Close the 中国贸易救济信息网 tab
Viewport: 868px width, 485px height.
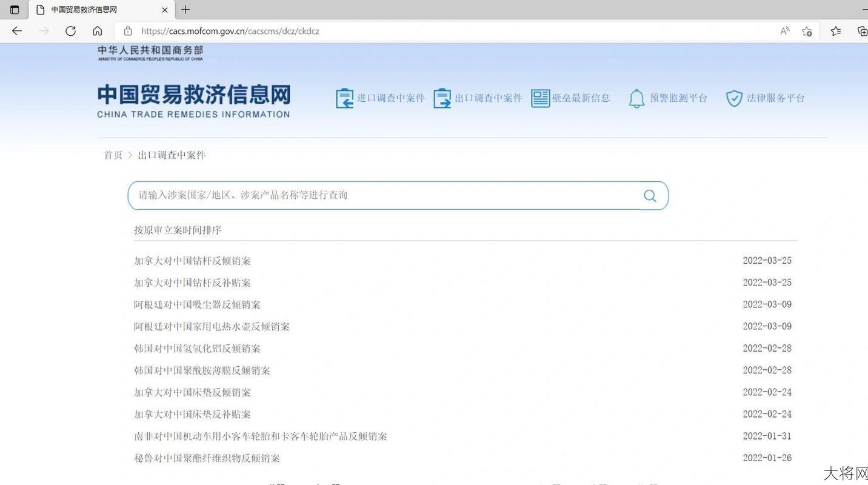(165, 10)
